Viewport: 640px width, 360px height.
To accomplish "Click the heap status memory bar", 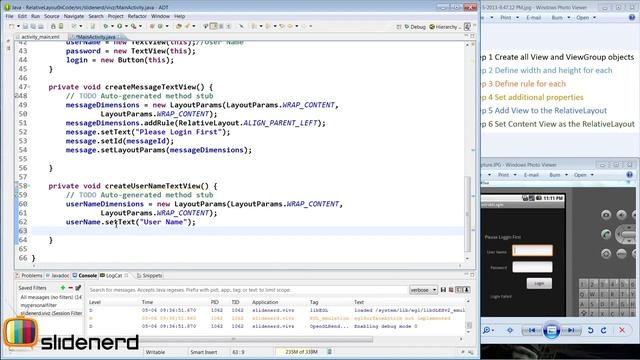I will coord(301,352).
